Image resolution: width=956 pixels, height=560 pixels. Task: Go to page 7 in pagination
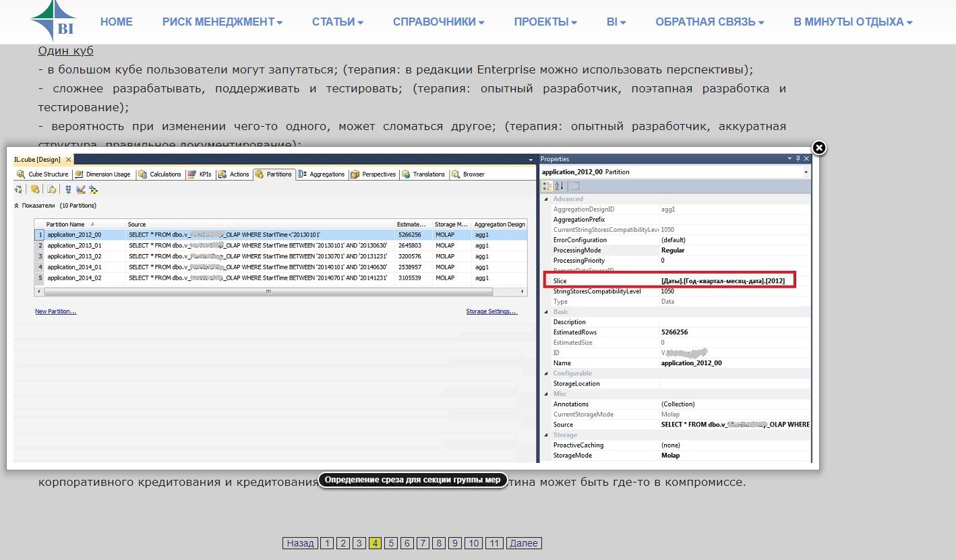(423, 543)
